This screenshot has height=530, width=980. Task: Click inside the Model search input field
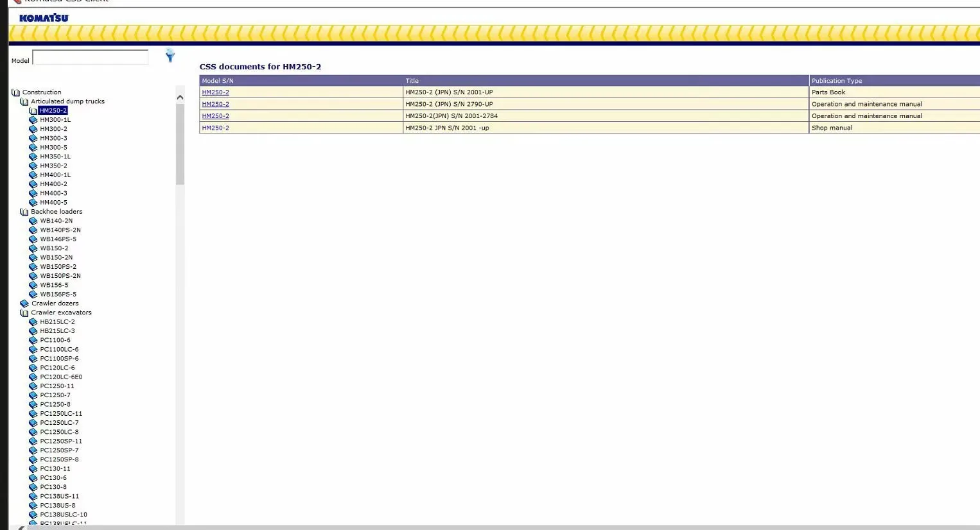(x=91, y=58)
